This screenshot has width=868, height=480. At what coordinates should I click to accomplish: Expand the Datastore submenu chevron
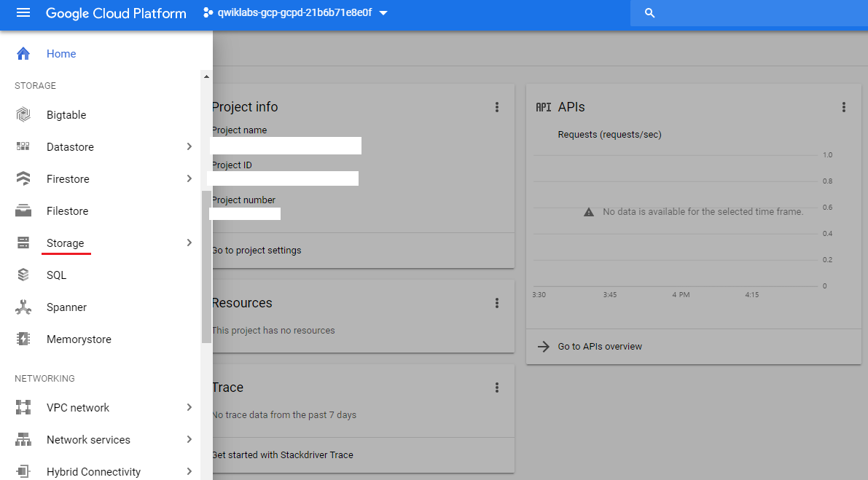pyautogui.click(x=189, y=146)
